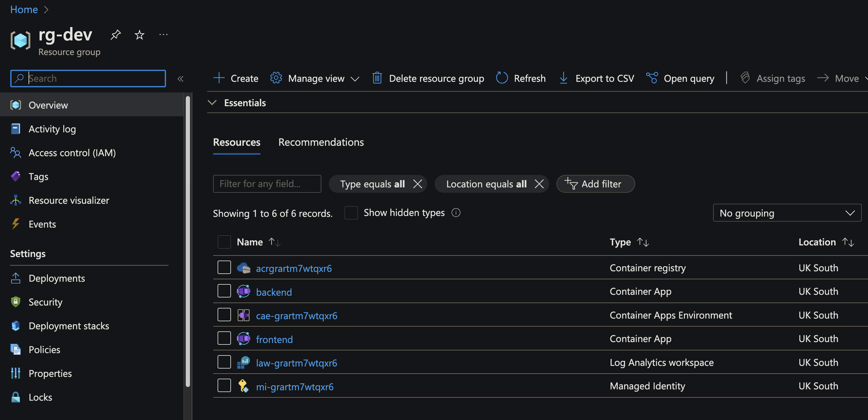Screen dimensions: 868x420
Task: Click the cae-grartm7wtqxr6 environment icon
Action: click(x=243, y=315)
